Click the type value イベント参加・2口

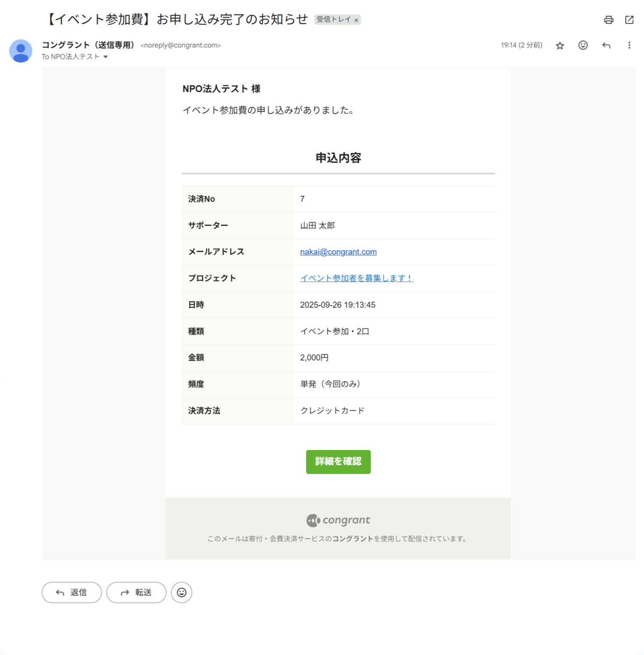[x=335, y=331]
